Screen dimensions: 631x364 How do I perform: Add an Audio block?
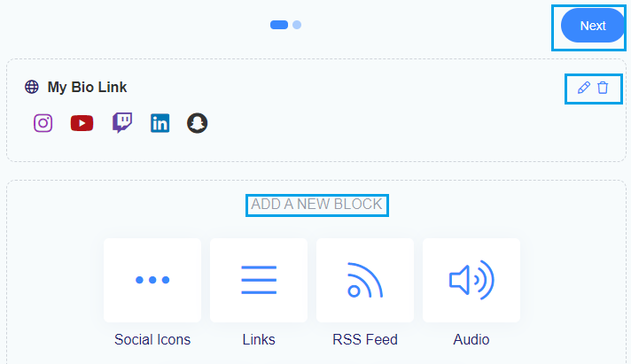pyautogui.click(x=471, y=280)
